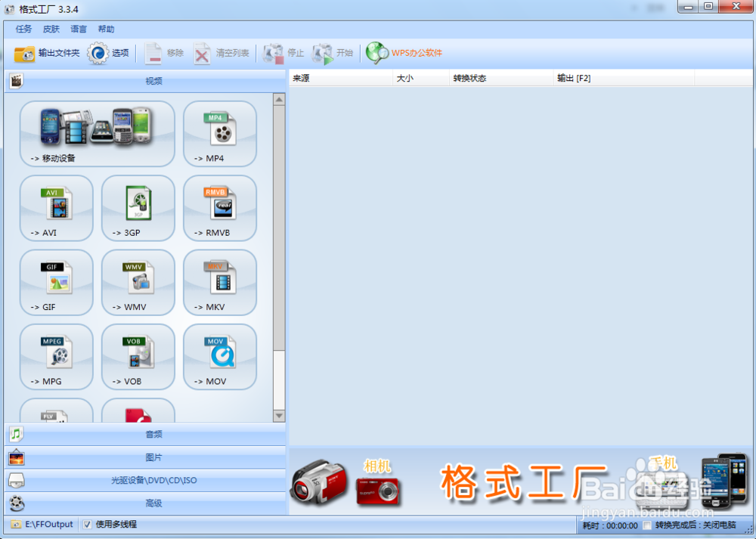Open the 皮肤 skin menu
The width and height of the screenshot is (756, 539).
click(x=51, y=29)
